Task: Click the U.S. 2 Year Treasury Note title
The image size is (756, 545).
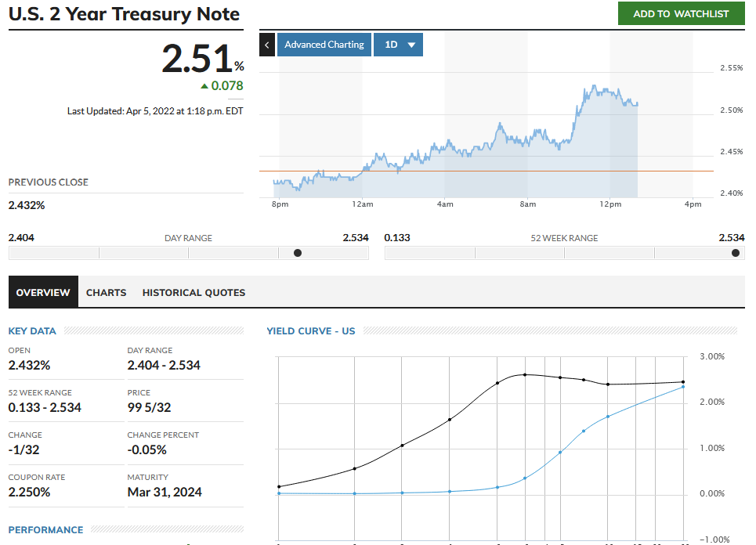Action: [x=124, y=14]
